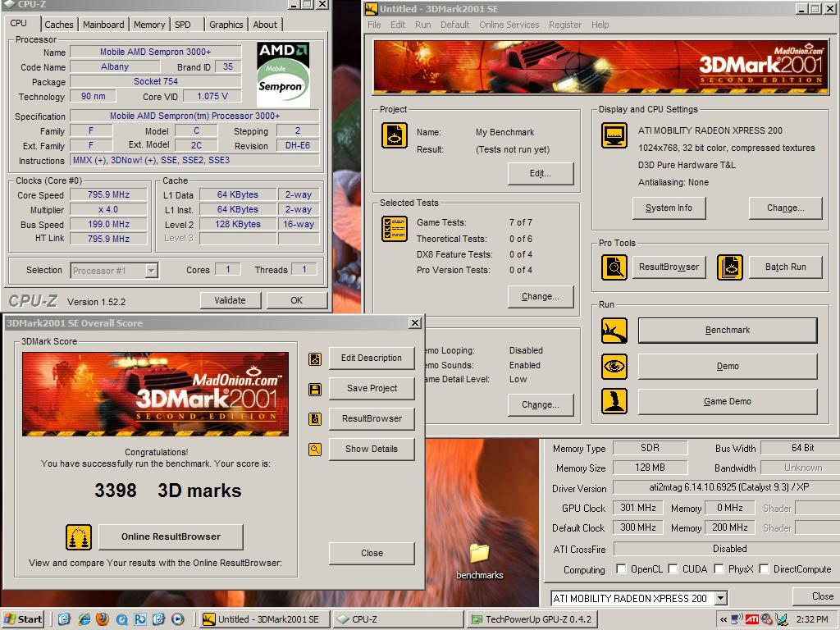840x630 pixels.
Task: Click Change... under demo settings
Action: pos(541,405)
